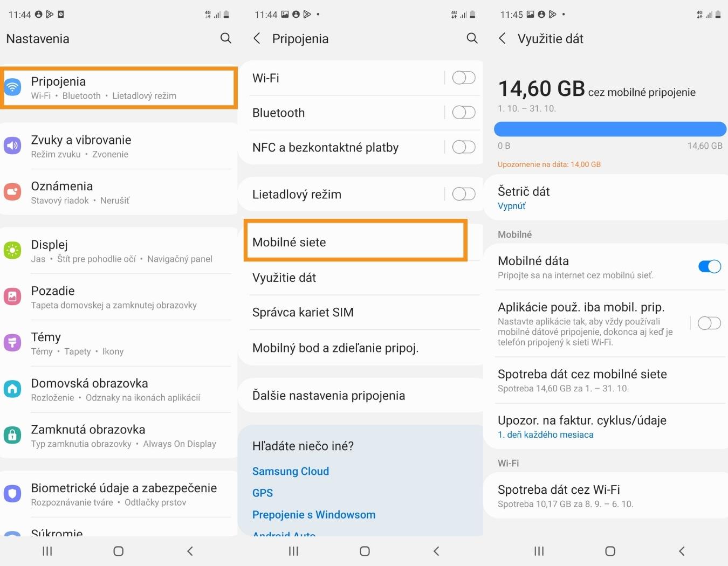Tap Upozornenie na dáta: 14,00 GB text
This screenshot has width=728, height=566.
pos(549,164)
